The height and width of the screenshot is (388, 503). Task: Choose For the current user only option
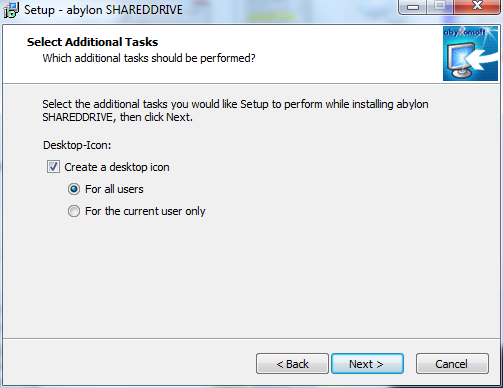pyautogui.click(x=74, y=211)
